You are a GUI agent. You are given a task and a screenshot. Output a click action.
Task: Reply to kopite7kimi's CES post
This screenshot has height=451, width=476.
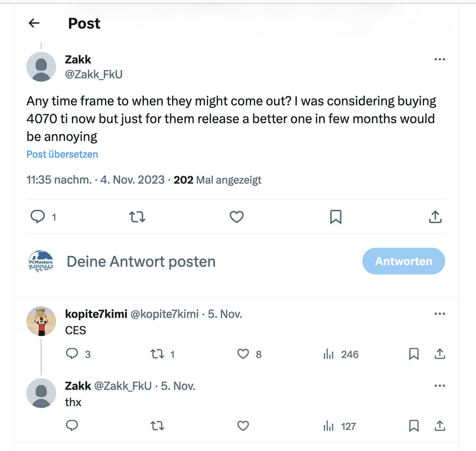(x=72, y=354)
